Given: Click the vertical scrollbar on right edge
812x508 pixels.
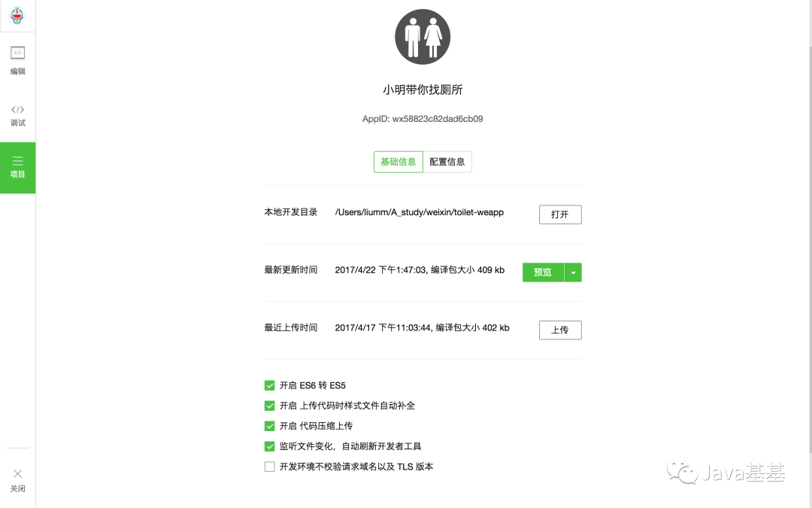Looking at the screenshot, I should pyautogui.click(x=810, y=249).
